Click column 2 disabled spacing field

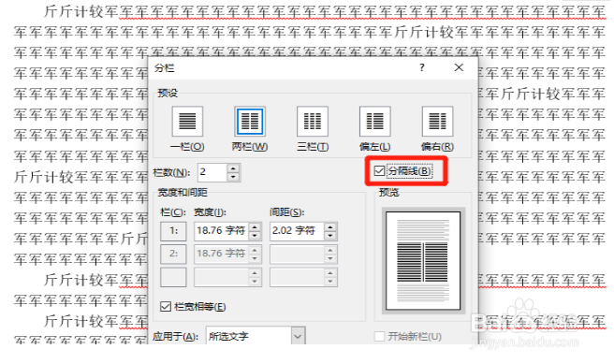(297, 254)
